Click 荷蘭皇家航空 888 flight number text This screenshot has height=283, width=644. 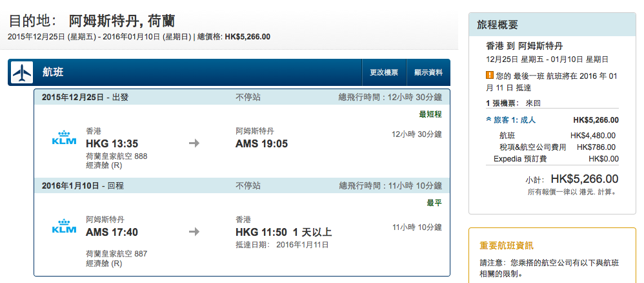pyautogui.click(x=116, y=156)
